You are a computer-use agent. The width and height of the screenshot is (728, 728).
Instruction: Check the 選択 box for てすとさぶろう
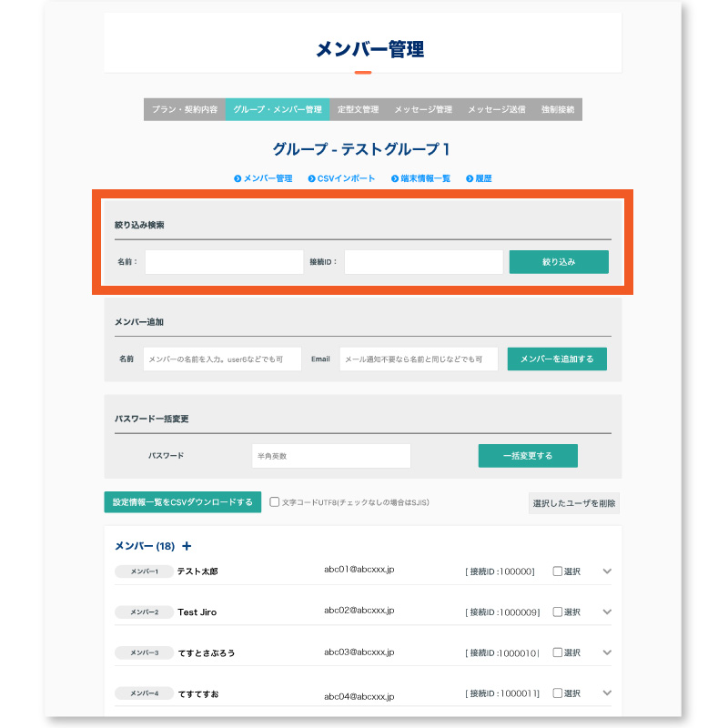558,652
